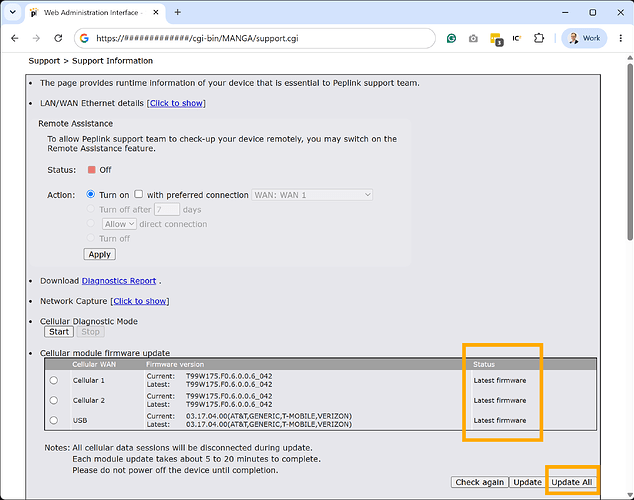
Task: Click the Update button
Action: (x=527, y=482)
